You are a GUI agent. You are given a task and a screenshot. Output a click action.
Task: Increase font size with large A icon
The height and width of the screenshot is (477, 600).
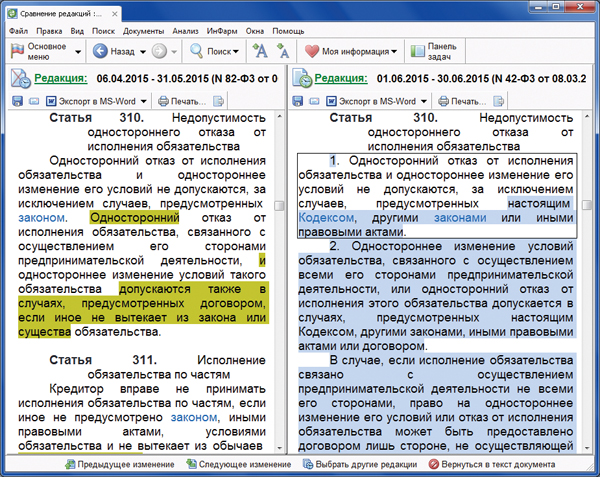pyautogui.click(x=260, y=51)
